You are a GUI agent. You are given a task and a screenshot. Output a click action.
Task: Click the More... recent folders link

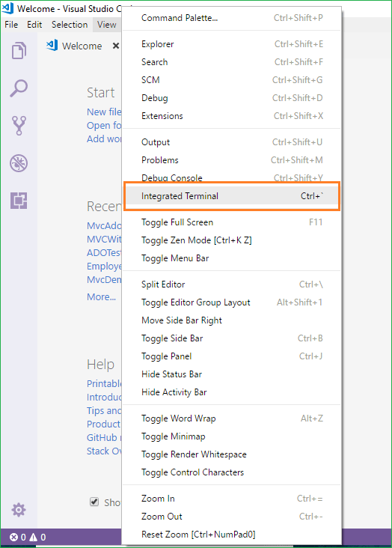coord(101,296)
